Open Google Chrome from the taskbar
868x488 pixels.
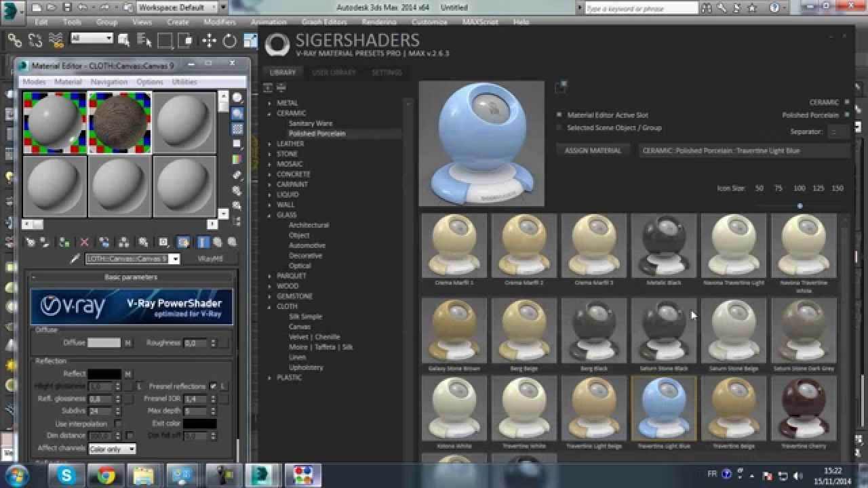point(106,476)
